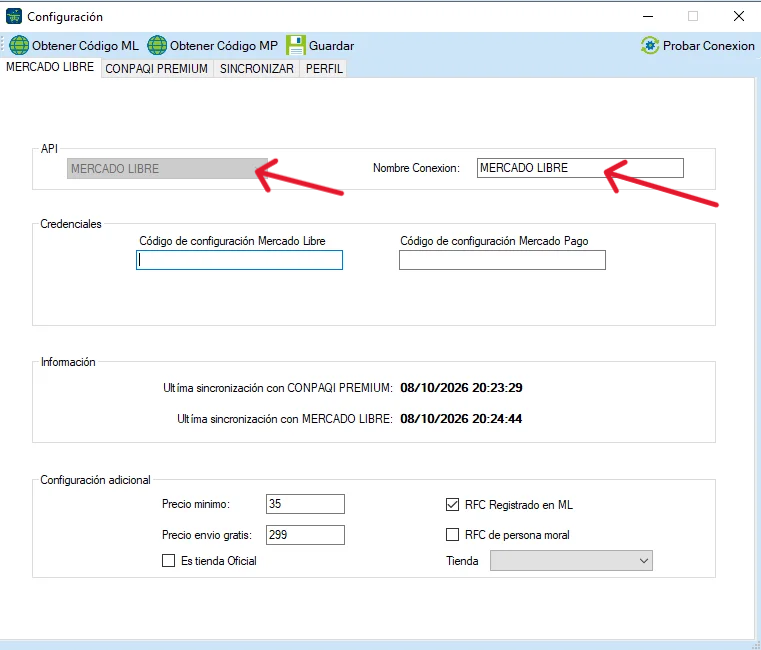
Task: Click the Precio minimo label
Action: click(x=196, y=504)
